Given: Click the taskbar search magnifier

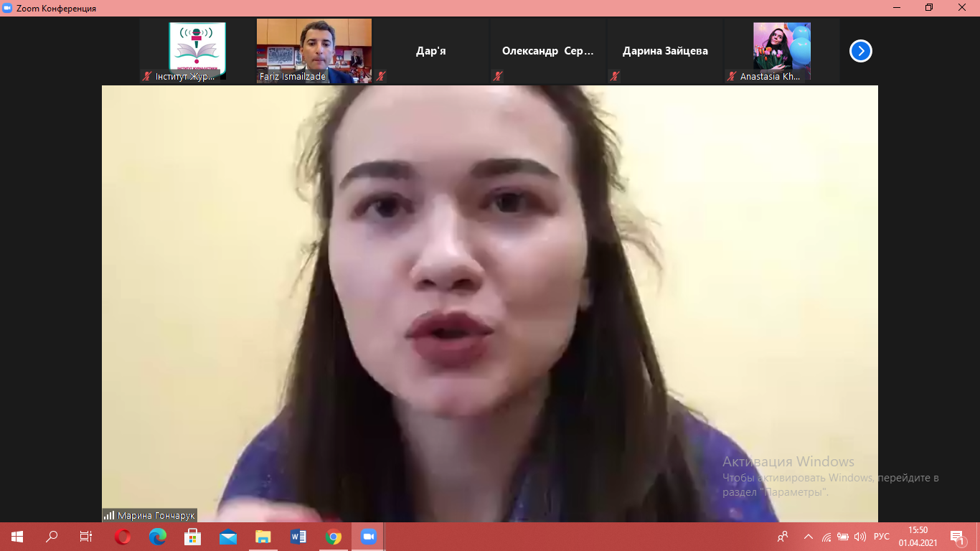Looking at the screenshot, I should click(x=52, y=537).
